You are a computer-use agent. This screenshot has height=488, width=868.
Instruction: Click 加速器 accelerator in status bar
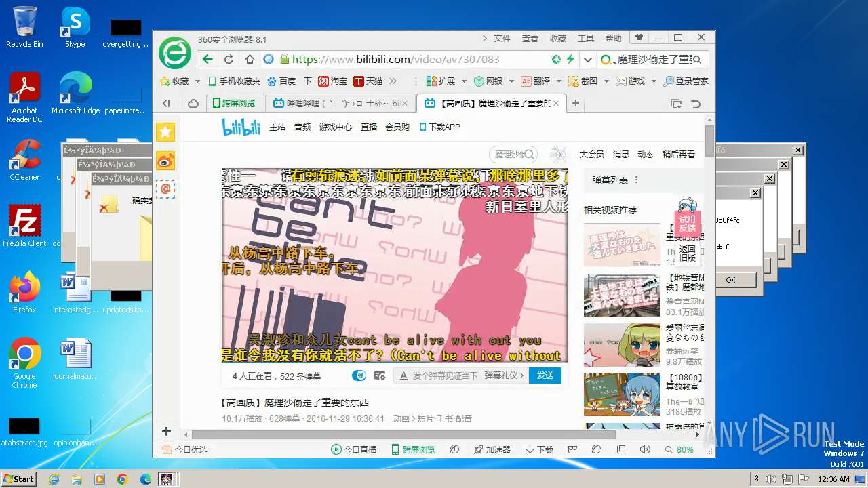click(x=492, y=449)
